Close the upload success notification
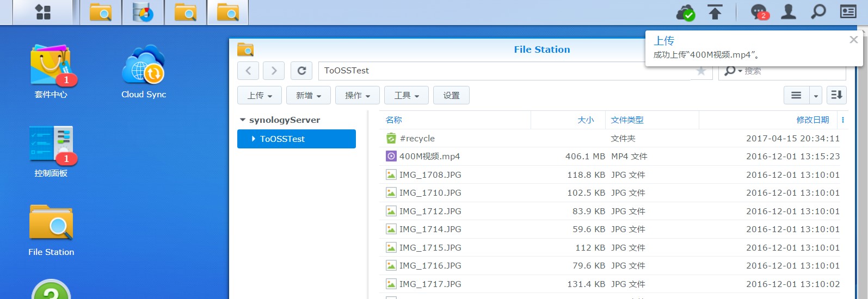 coord(853,40)
